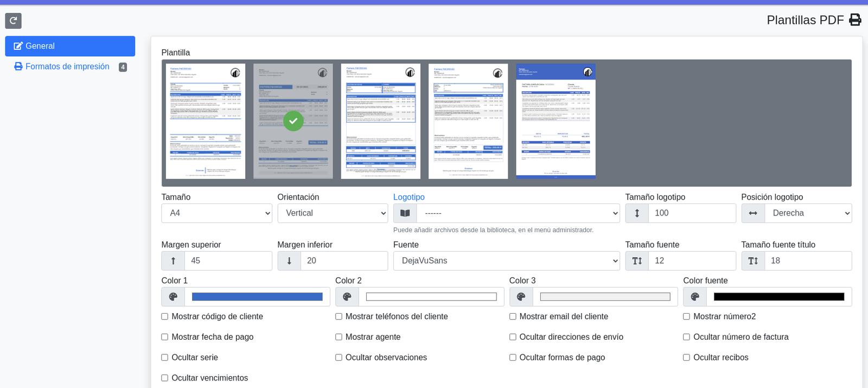Click the book icon in the Logotipo field
Image resolution: width=868 pixels, height=388 pixels.
point(405,213)
